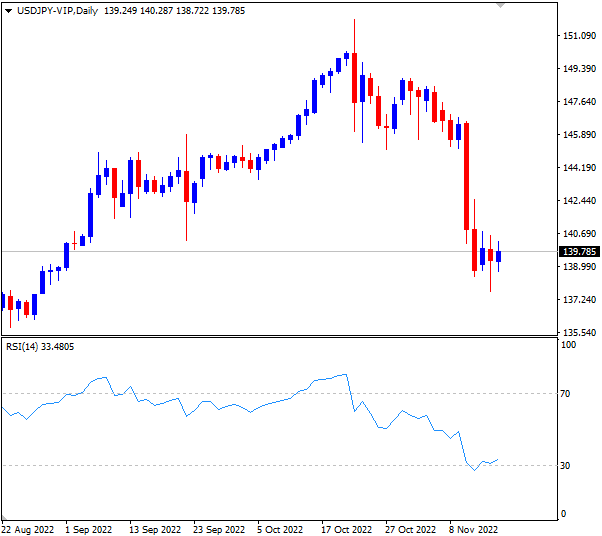Click price scale value 142.440

point(579,201)
